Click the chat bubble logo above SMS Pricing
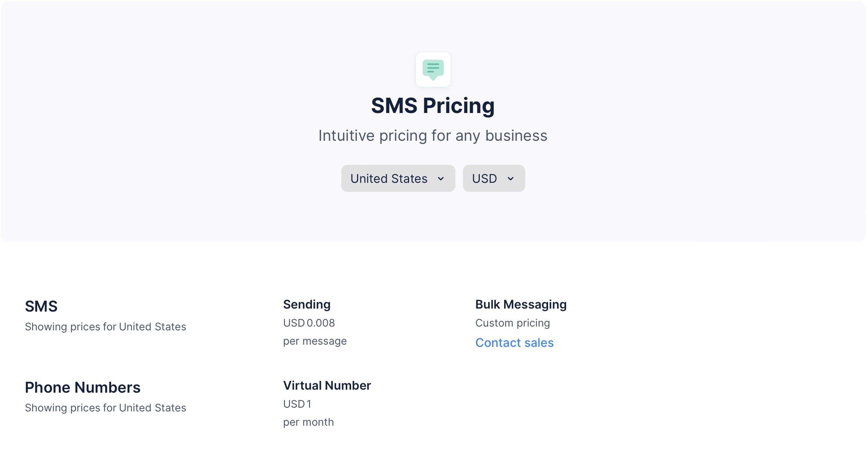868x464 pixels. (x=432, y=69)
